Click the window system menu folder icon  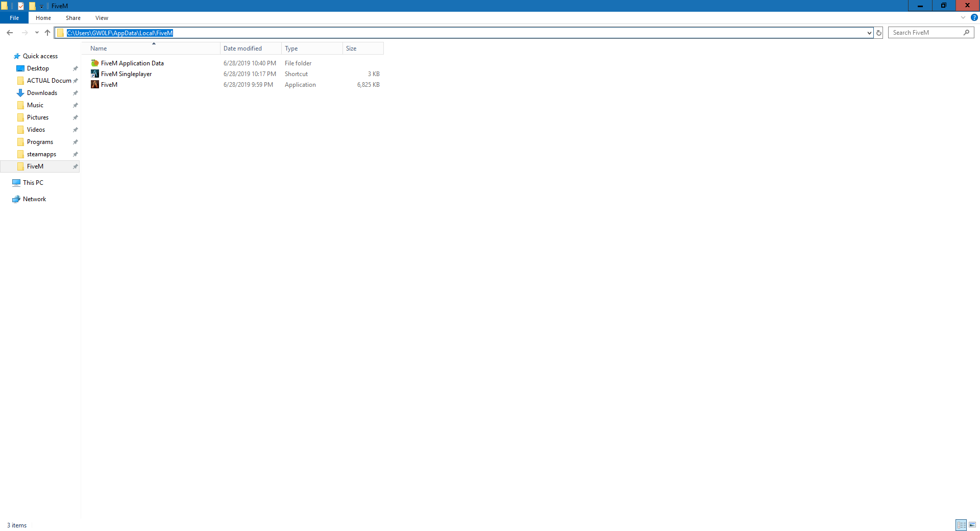pyautogui.click(x=4, y=6)
